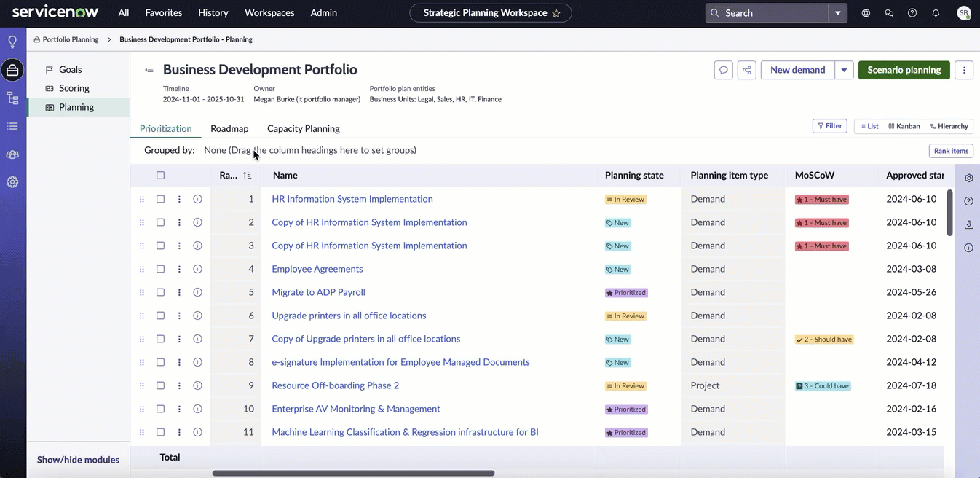Open the notifications bell icon
Viewport: 980px width, 478px height.
tap(936, 13)
